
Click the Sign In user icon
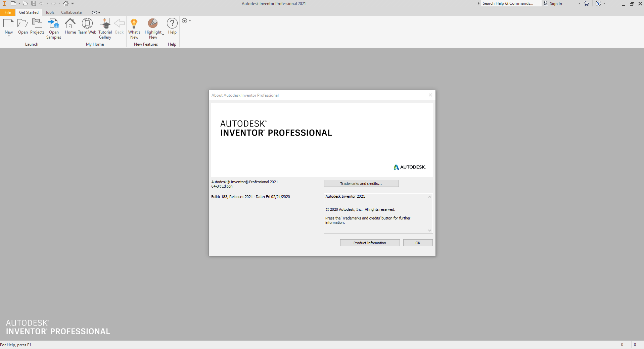tap(546, 3)
